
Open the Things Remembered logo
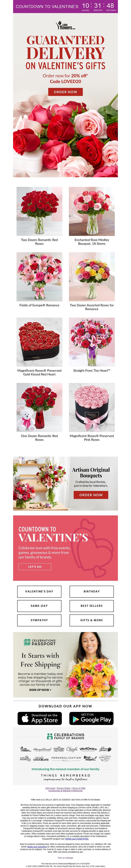tap(65, 777)
